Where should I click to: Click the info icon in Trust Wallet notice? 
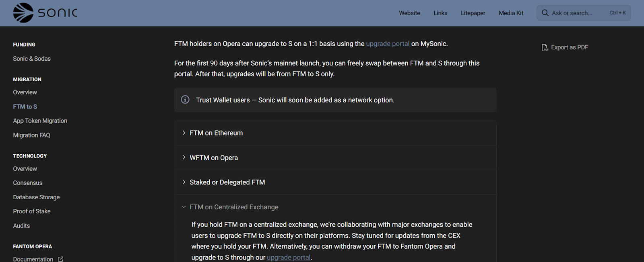[185, 100]
